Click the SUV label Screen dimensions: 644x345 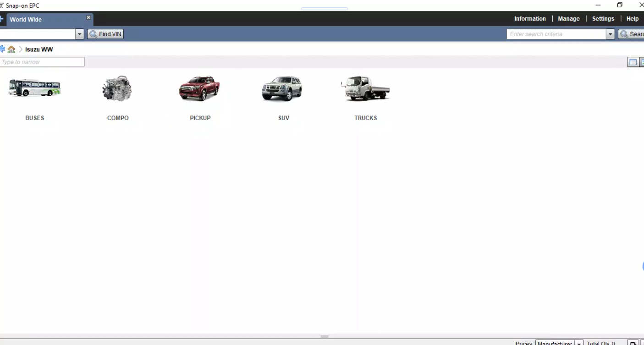click(284, 118)
